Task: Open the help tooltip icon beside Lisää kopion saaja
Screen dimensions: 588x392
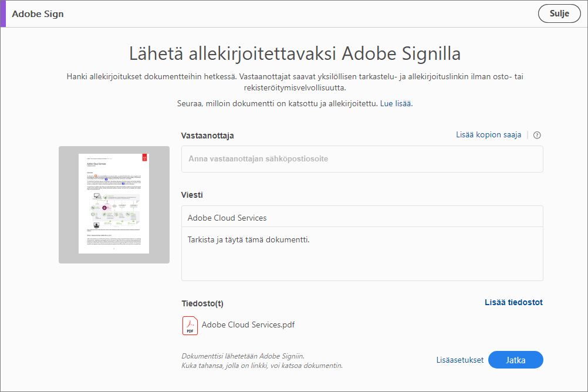Action: click(536, 135)
